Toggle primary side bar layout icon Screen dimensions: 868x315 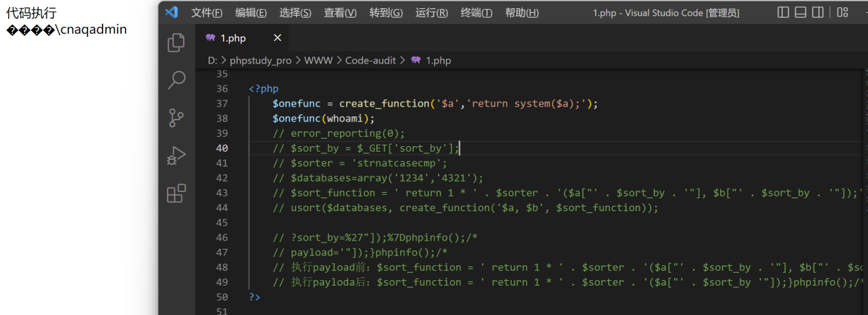click(784, 12)
